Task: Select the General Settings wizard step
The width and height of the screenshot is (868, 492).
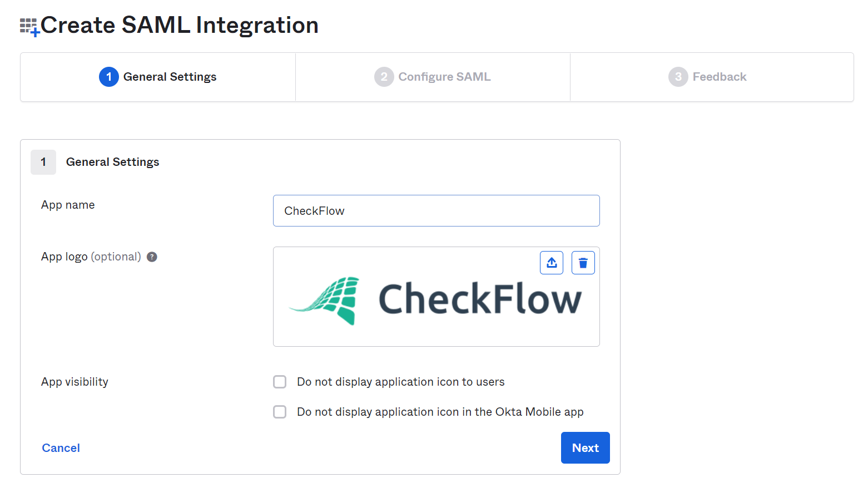Action: (158, 77)
